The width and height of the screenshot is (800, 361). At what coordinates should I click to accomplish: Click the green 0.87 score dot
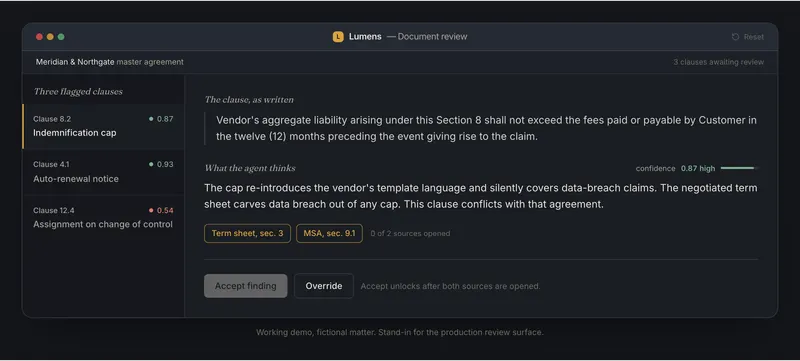(x=151, y=119)
